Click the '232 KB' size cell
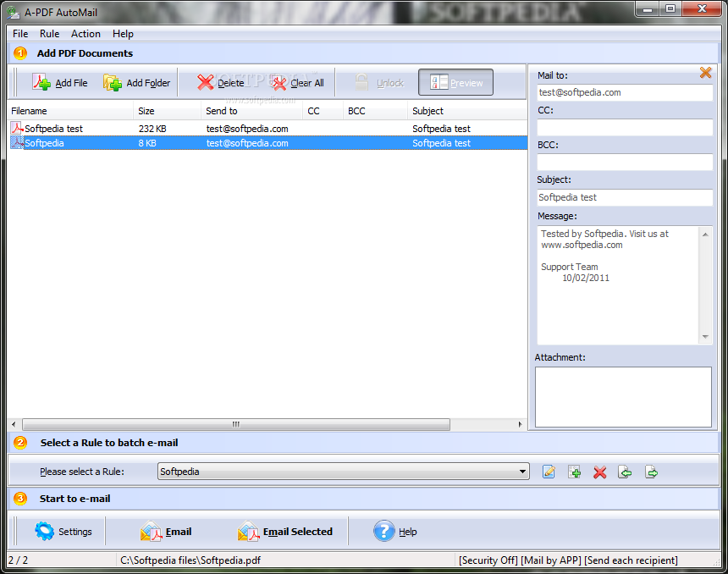The width and height of the screenshot is (728, 574). (152, 129)
